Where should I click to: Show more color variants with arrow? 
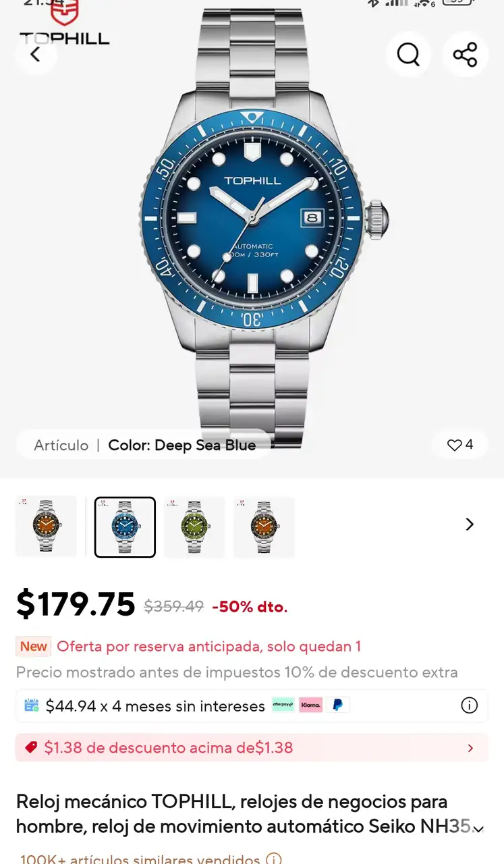[x=470, y=524]
